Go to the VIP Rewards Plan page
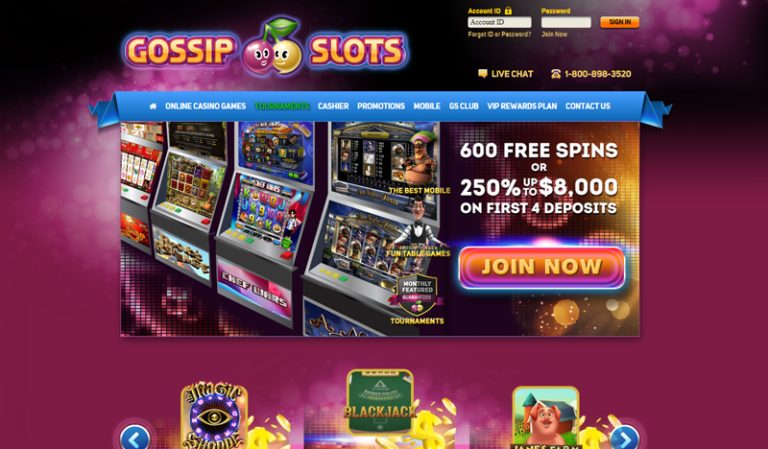The width and height of the screenshot is (768, 449). click(x=522, y=106)
